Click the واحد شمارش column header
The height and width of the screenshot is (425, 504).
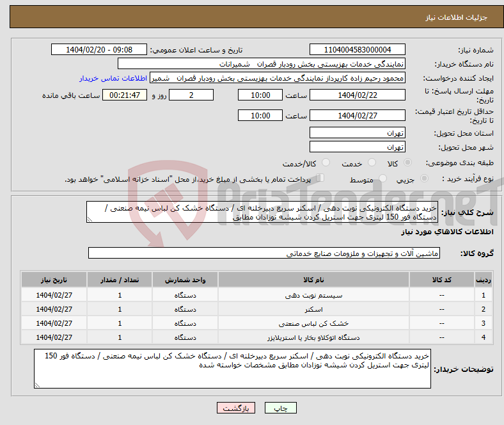[x=185, y=280]
